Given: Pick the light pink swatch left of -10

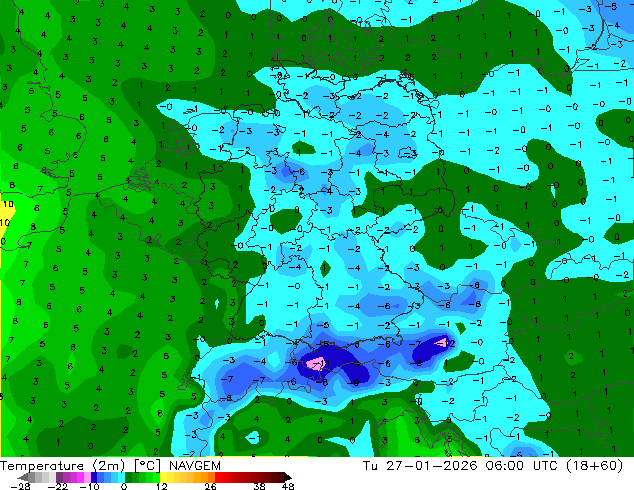Looking at the screenshot, I should [87, 477].
